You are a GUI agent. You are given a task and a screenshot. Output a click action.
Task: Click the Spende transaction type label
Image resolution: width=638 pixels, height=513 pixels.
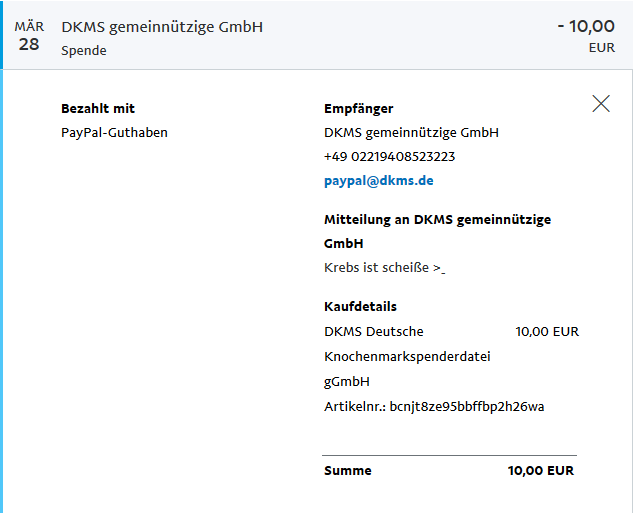pos(84,51)
